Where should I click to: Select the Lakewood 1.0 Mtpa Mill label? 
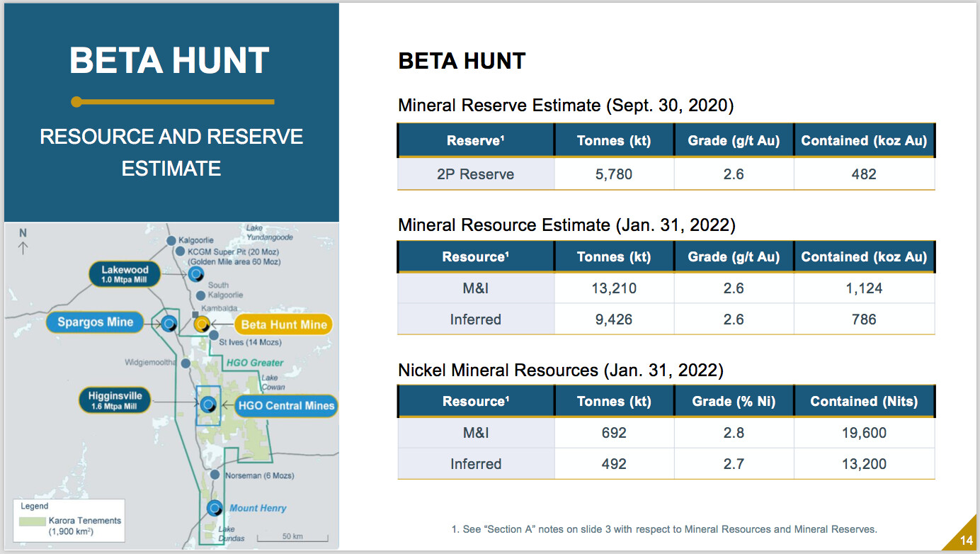pos(125,274)
